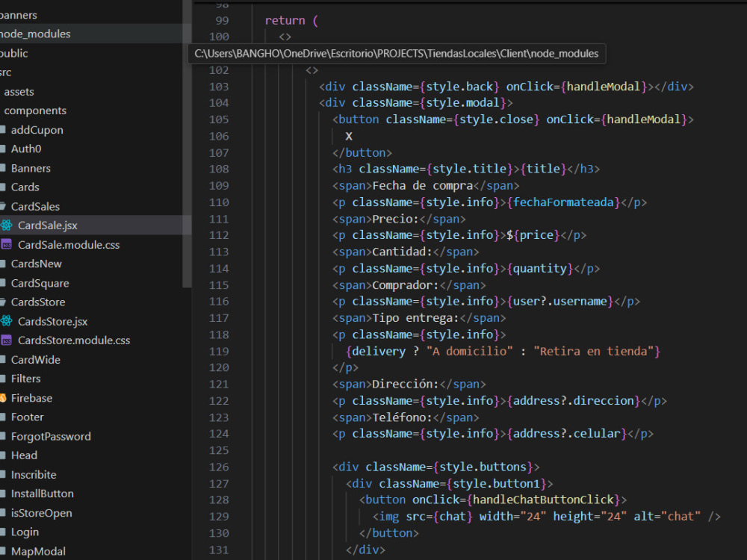Expand the MapModal folder
This screenshot has width=747, height=560.
(x=38, y=552)
